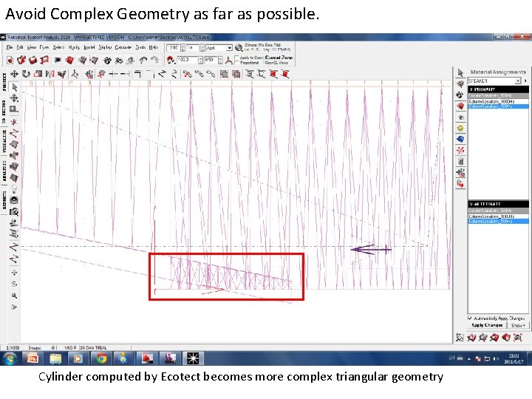Open the red rays panel icon on right strip
This screenshot has height=399, width=532.
point(460,150)
